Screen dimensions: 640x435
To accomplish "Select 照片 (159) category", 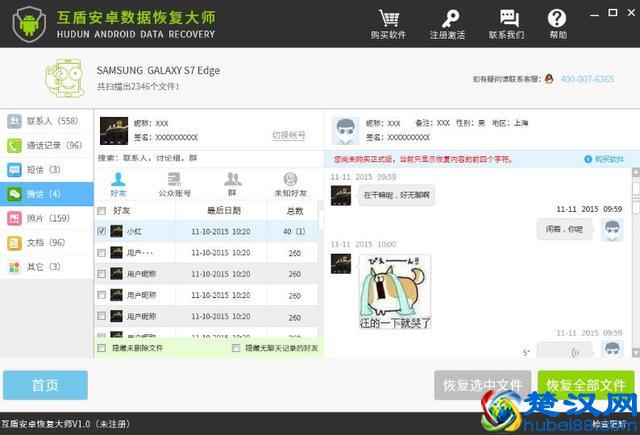I will pos(47,218).
